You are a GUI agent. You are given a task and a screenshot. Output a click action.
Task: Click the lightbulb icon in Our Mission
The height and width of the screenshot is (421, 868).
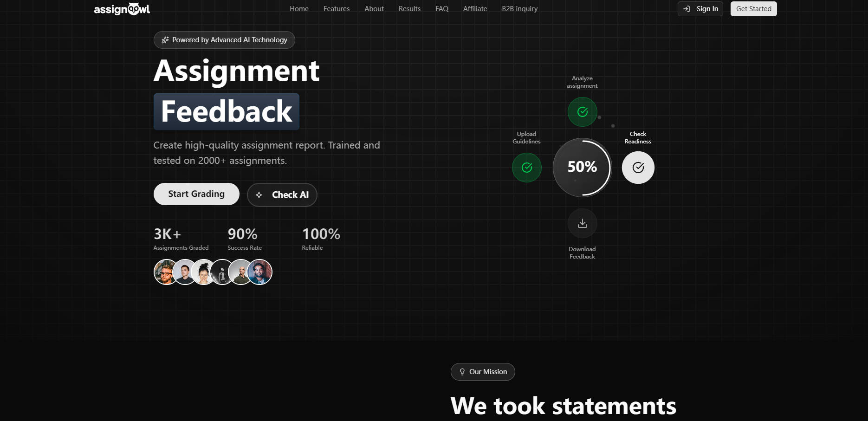462,372
